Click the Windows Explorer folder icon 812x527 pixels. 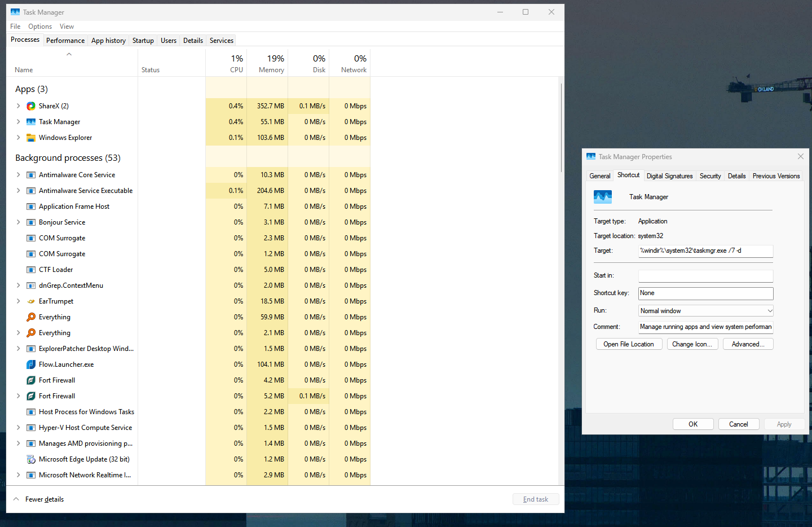pos(31,138)
